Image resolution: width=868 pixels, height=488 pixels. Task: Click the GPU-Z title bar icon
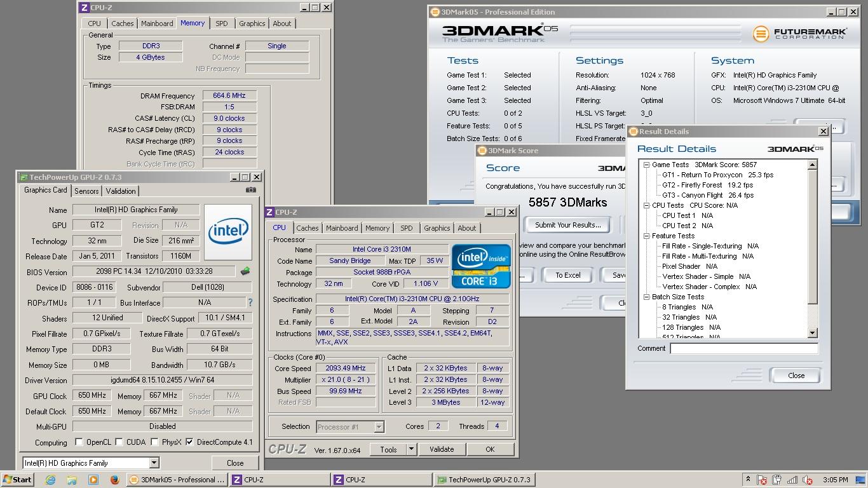point(24,177)
